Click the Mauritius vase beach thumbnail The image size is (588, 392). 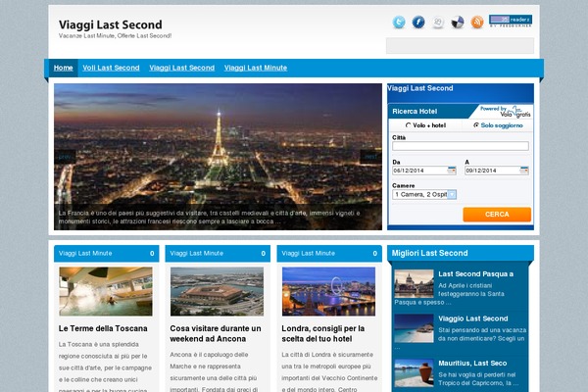414,372
